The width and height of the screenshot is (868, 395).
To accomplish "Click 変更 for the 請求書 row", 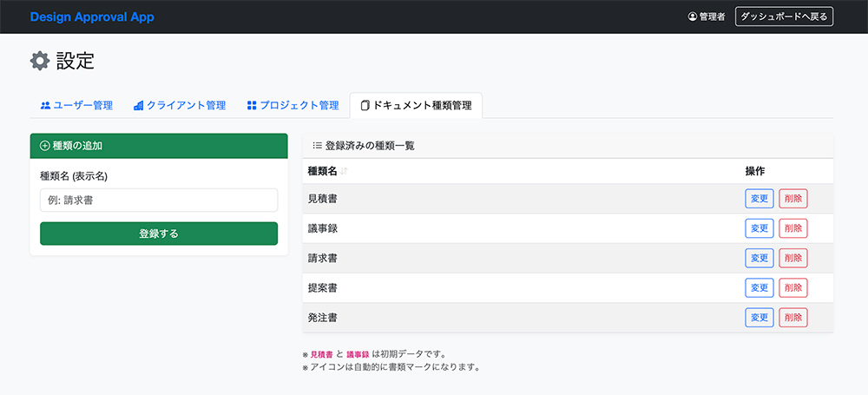I will (x=759, y=258).
